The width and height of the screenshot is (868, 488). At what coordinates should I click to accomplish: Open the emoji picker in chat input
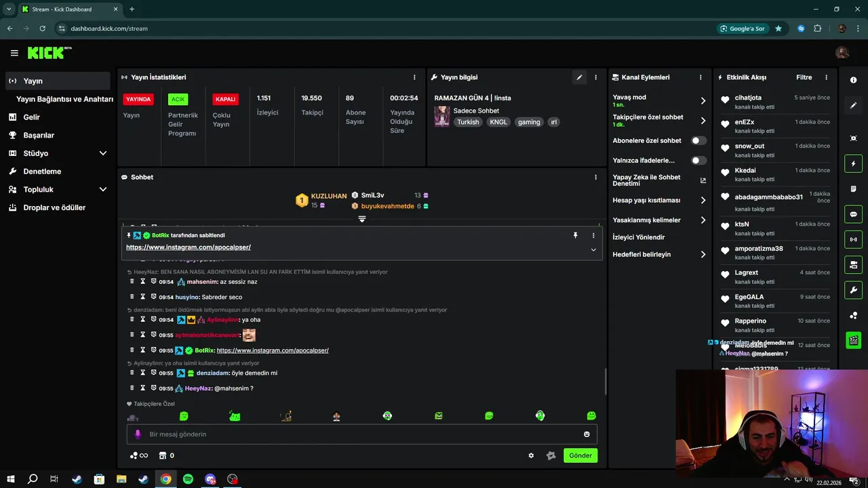[x=587, y=434]
